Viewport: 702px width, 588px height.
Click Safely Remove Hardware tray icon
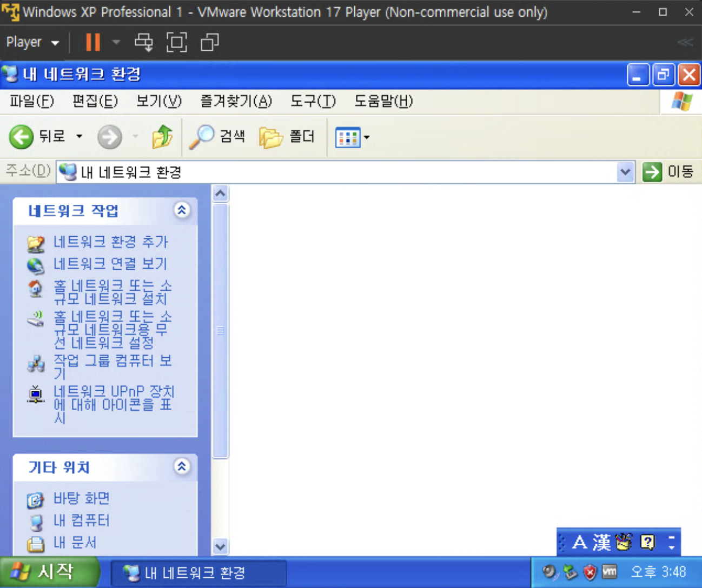[x=570, y=572]
